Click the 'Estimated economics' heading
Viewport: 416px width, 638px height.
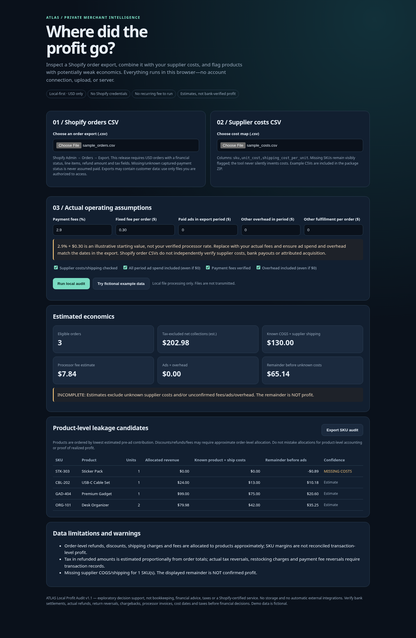coord(83,317)
